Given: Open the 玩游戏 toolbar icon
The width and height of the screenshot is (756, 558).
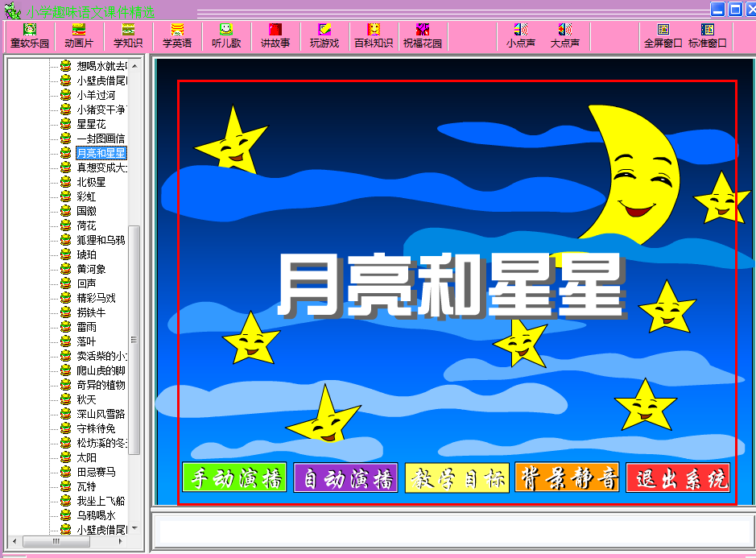Looking at the screenshot, I should 324,35.
